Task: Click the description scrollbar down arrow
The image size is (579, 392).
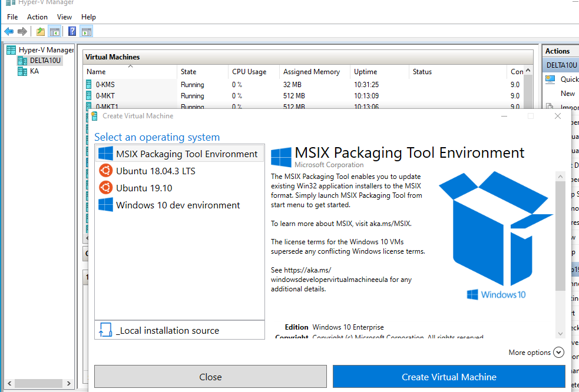Action: (560, 333)
